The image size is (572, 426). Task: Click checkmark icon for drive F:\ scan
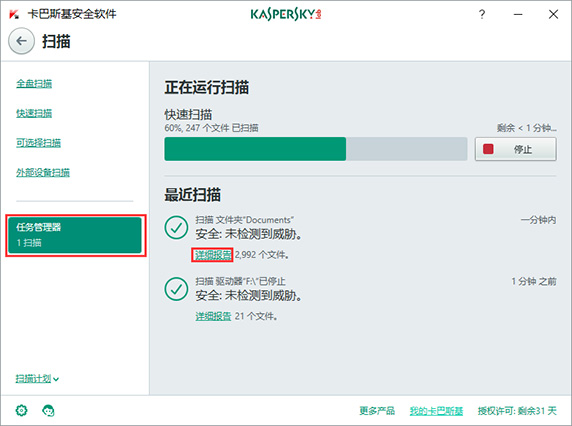click(176, 289)
